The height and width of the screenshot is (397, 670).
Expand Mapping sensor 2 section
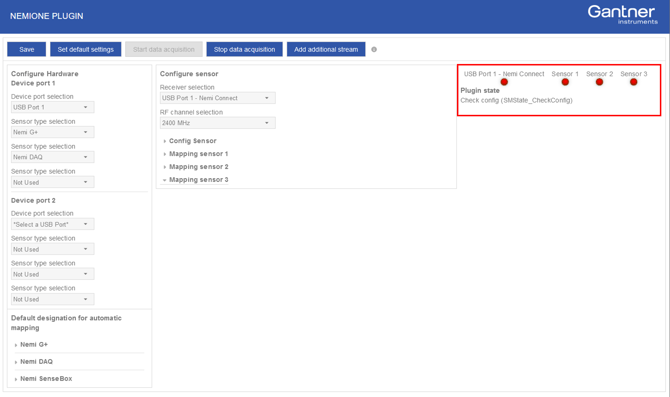[196, 166]
